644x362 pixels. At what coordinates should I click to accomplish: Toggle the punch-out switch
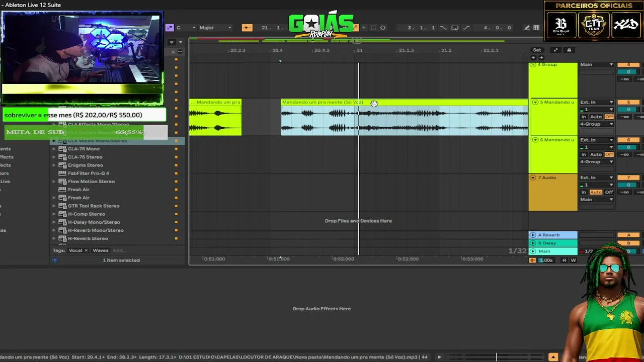click(x=466, y=28)
